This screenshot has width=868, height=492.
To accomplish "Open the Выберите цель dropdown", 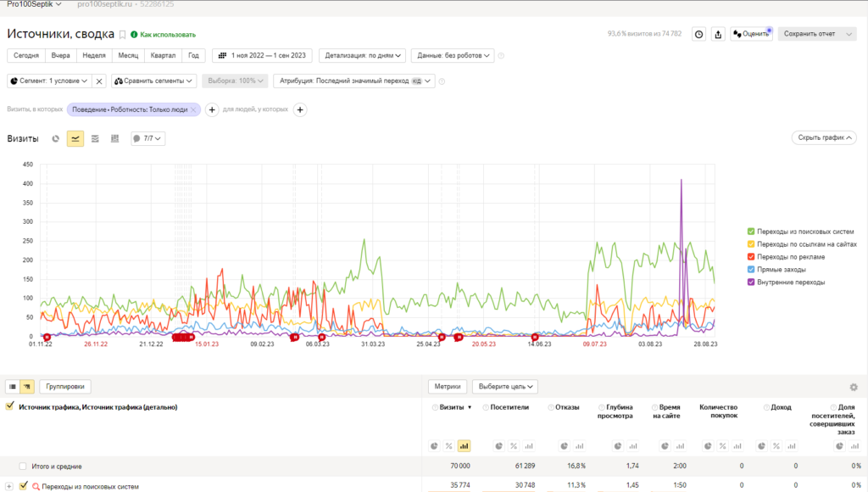I will point(505,387).
